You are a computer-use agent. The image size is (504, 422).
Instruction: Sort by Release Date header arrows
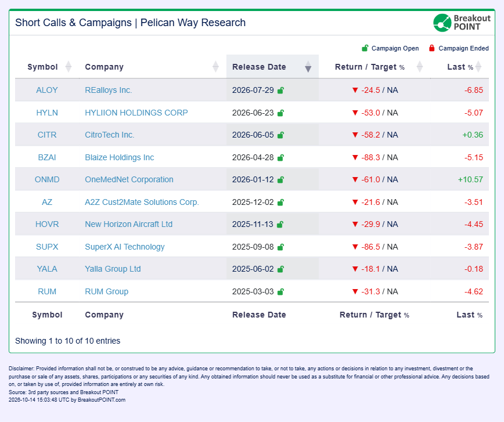click(308, 67)
